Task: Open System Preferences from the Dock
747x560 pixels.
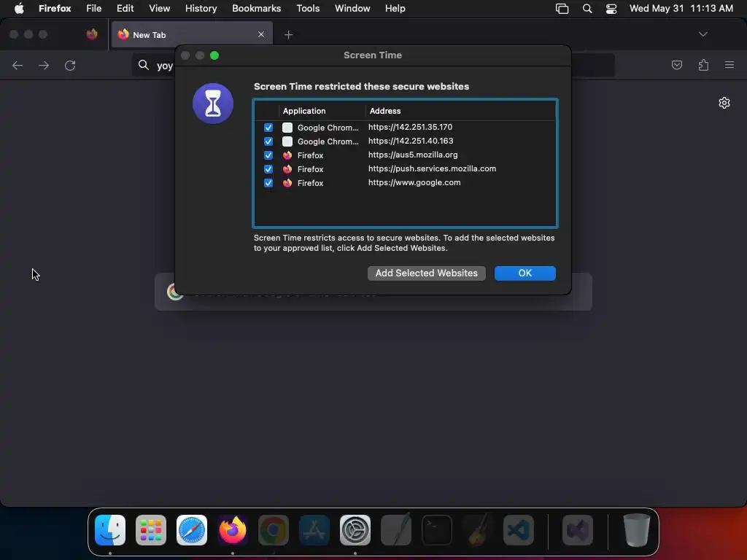Action: tap(355, 530)
